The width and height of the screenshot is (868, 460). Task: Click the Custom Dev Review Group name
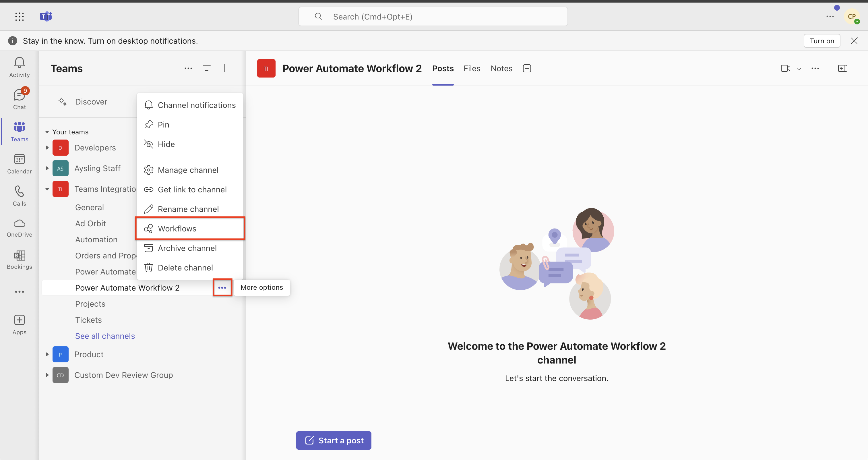tap(123, 375)
